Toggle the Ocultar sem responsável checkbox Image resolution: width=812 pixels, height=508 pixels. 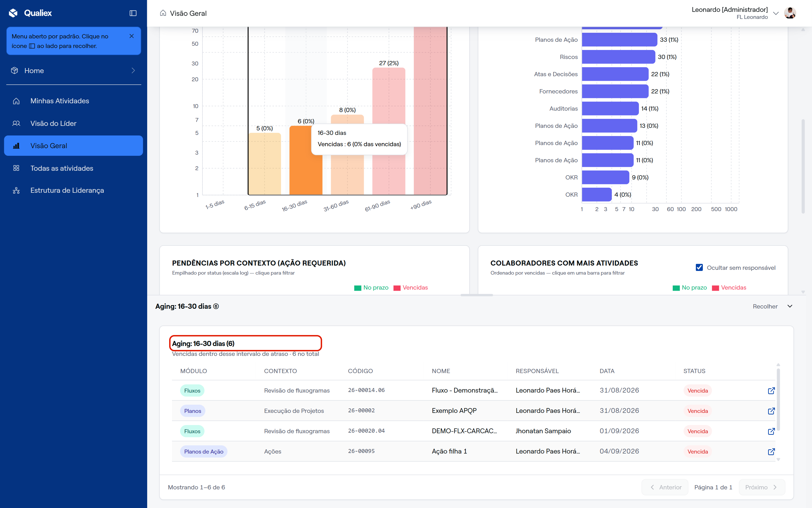point(699,268)
